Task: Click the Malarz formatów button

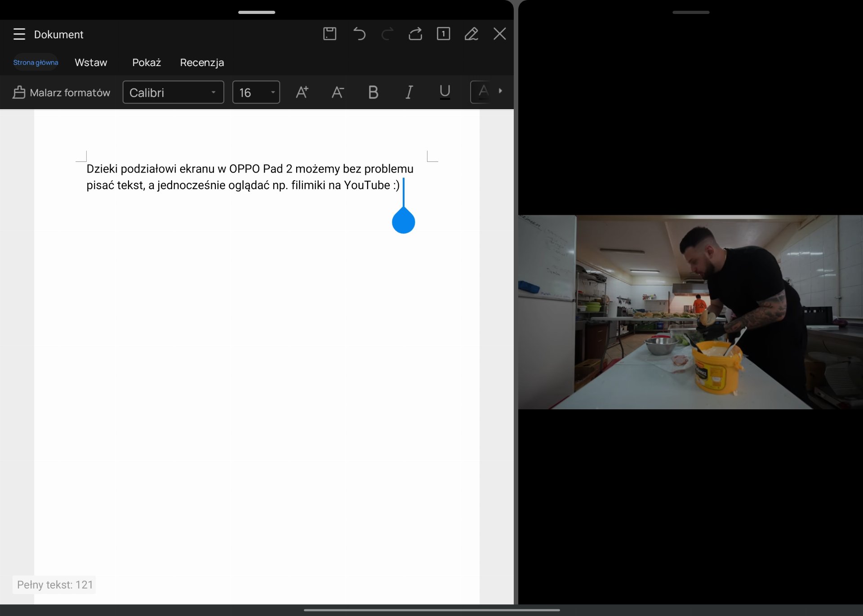Action: pyautogui.click(x=62, y=93)
